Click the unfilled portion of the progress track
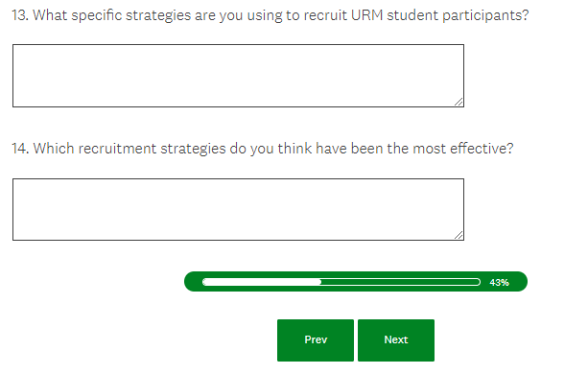The width and height of the screenshot is (588, 374). (401, 282)
